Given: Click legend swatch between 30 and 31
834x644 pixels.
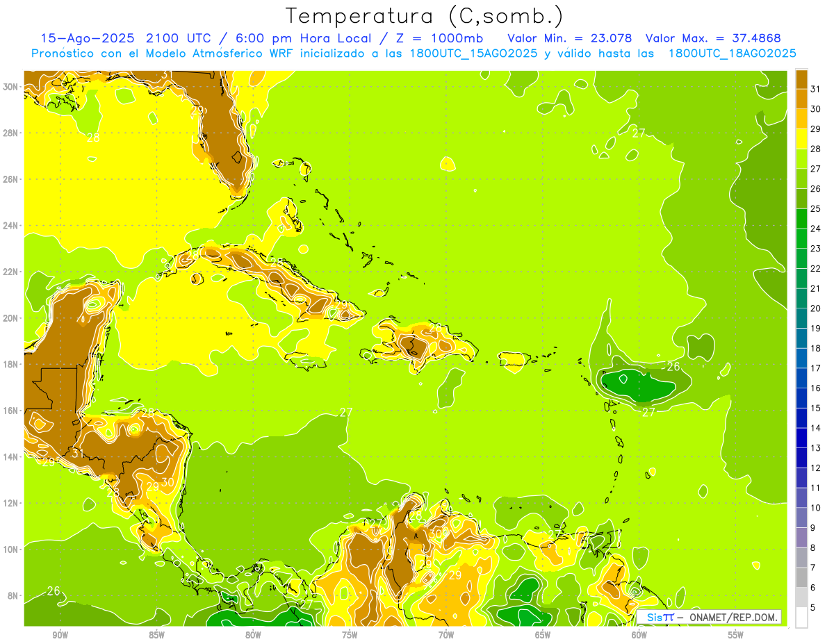Looking at the screenshot, I should [801, 99].
